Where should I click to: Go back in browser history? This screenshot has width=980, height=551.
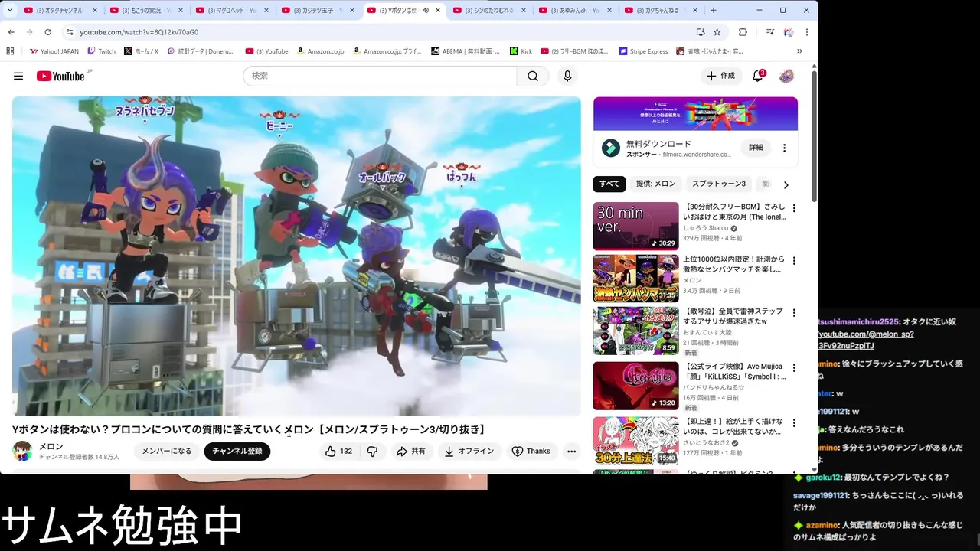click(x=11, y=32)
